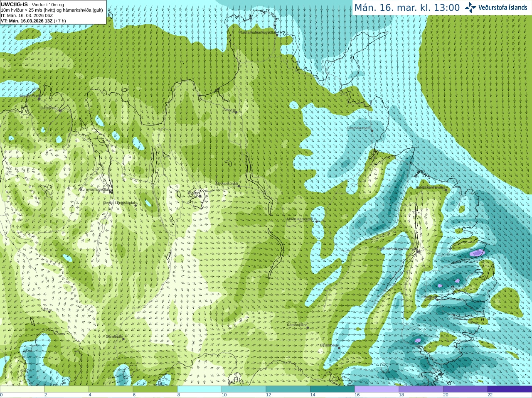
Task: Click the legend tick label '12'
Action: click(268, 395)
